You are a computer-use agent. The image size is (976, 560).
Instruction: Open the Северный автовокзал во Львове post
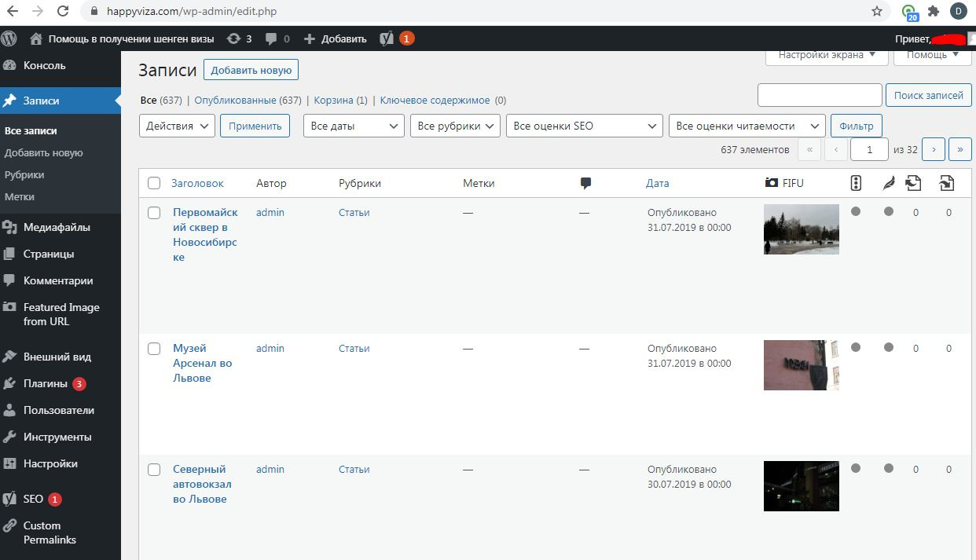(200, 484)
